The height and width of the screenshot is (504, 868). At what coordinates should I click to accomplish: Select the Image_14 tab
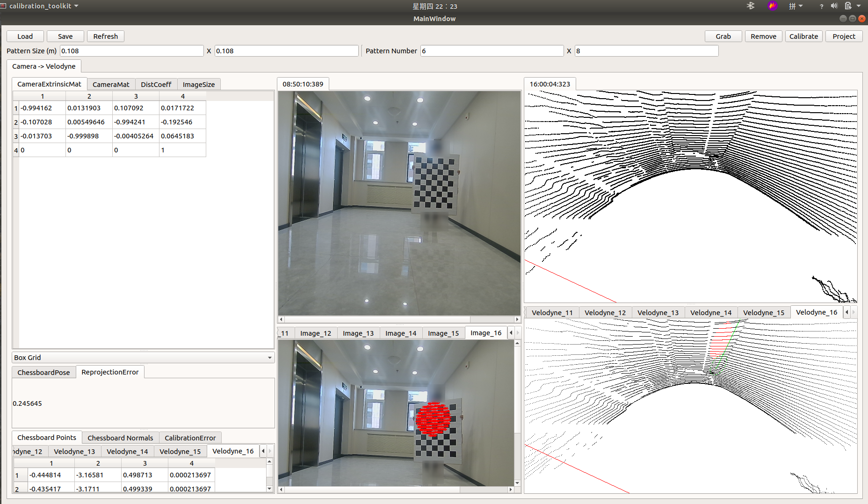[x=401, y=333]
